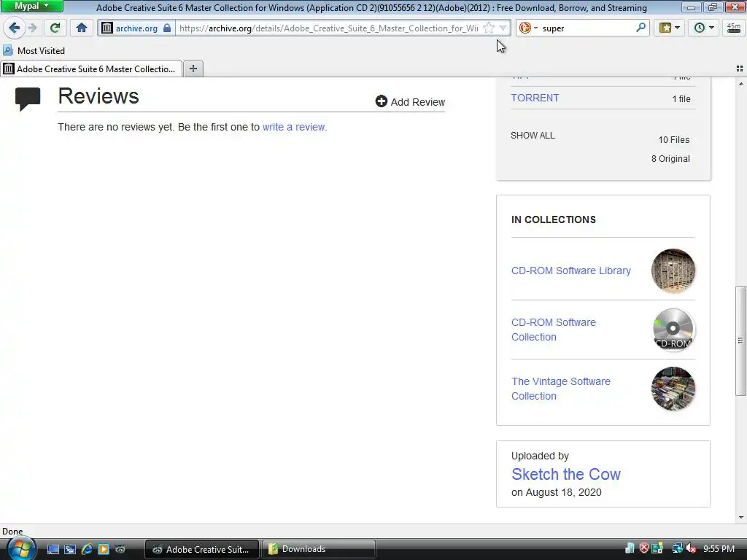Click the Add Review button

(410, 101)
